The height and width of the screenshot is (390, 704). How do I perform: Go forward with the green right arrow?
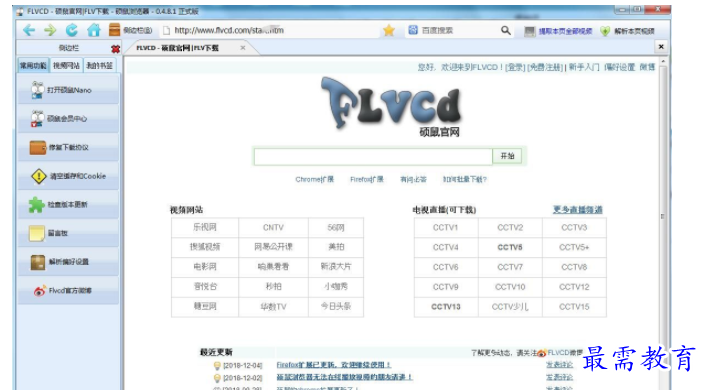[50, 30]
